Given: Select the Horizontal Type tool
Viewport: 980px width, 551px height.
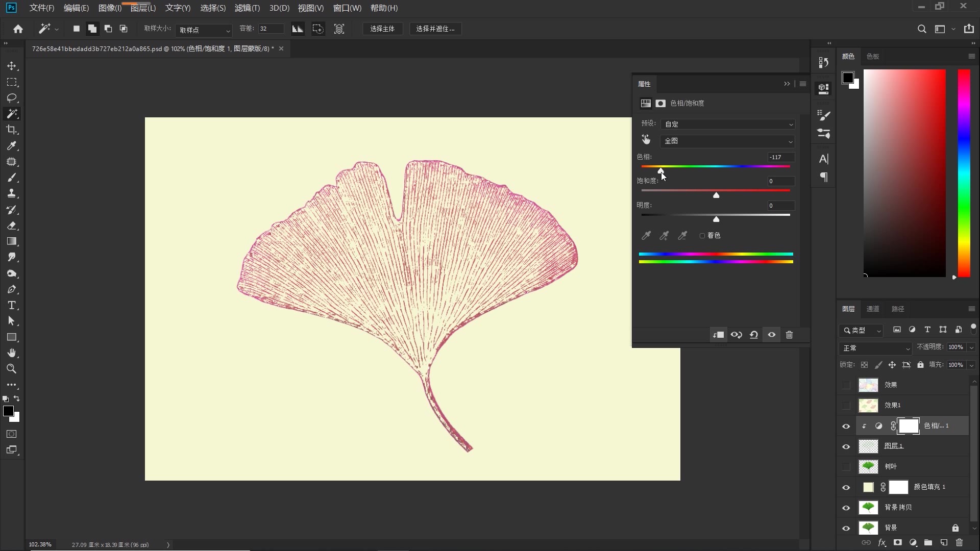Looking at the screenshot, I should (x=12, y=305).
